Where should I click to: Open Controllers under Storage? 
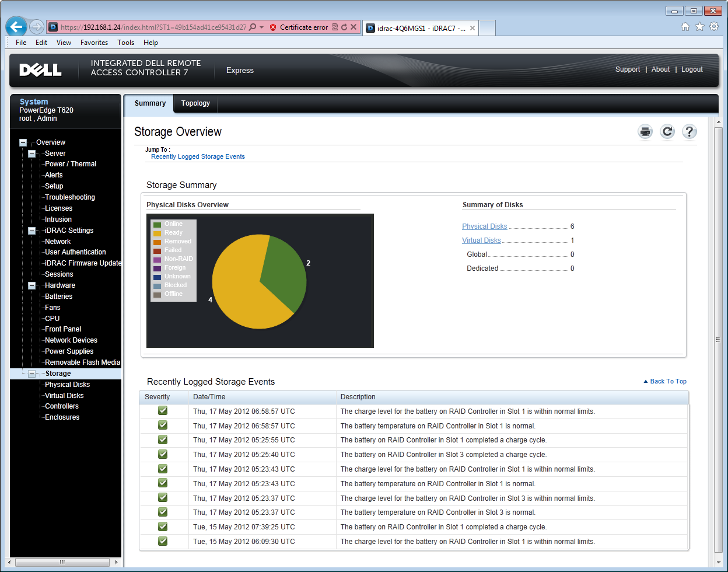pos(62,406)
